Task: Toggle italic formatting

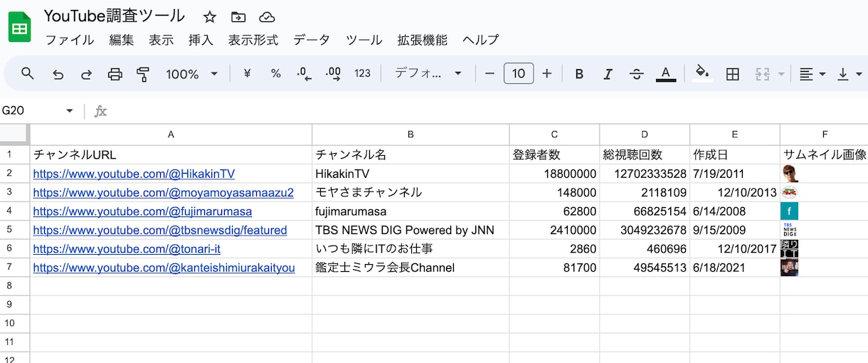Action: coord(608,74)
